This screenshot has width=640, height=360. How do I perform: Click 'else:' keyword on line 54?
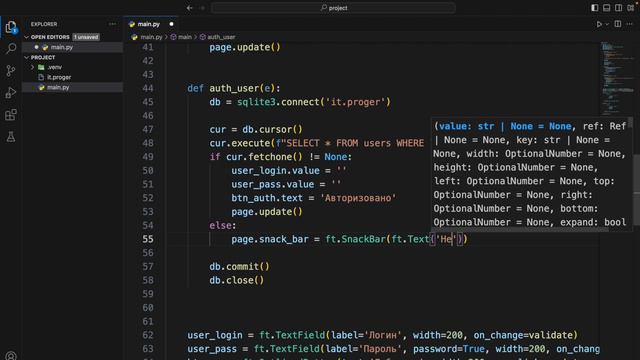[223, 225]
